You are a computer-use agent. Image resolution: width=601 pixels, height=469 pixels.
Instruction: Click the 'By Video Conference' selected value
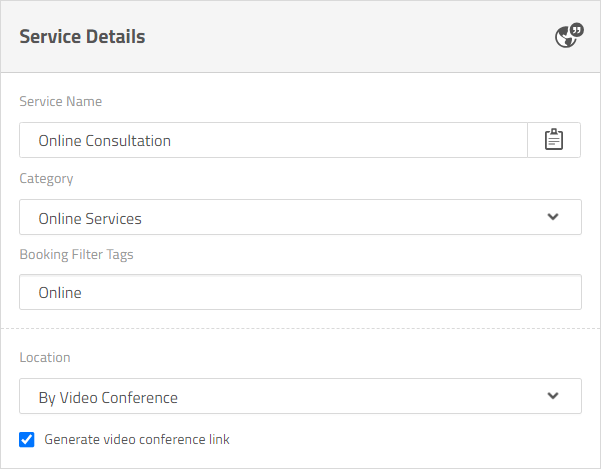pos(108,397)
